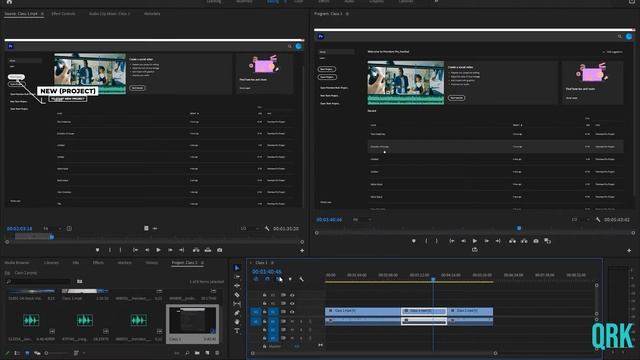Select the Pen tool

[237, 313]
